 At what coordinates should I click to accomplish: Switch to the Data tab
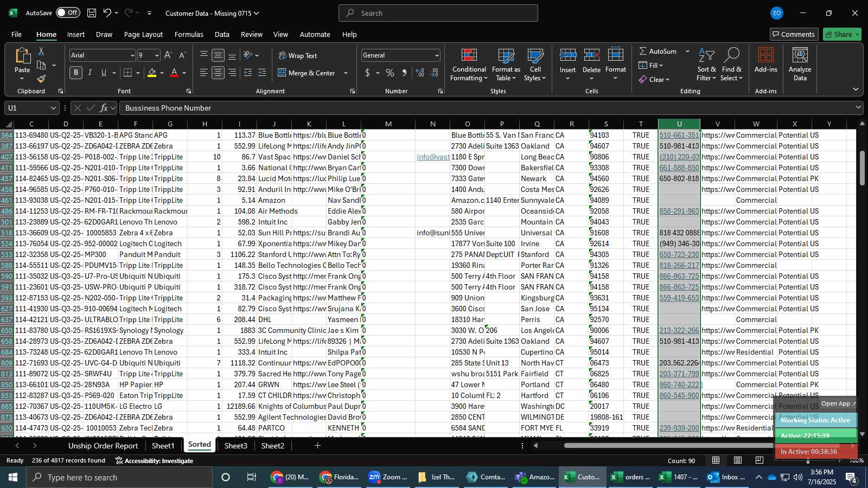(x=222, y=34)
